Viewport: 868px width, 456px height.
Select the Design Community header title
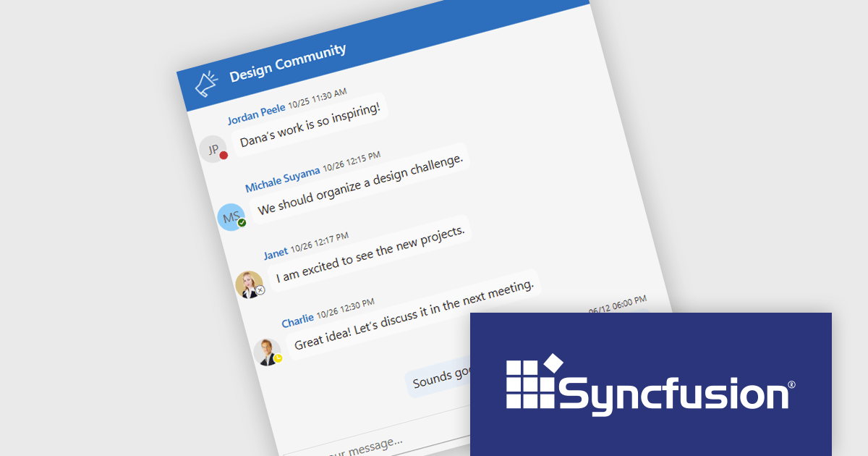click(288, 62)
